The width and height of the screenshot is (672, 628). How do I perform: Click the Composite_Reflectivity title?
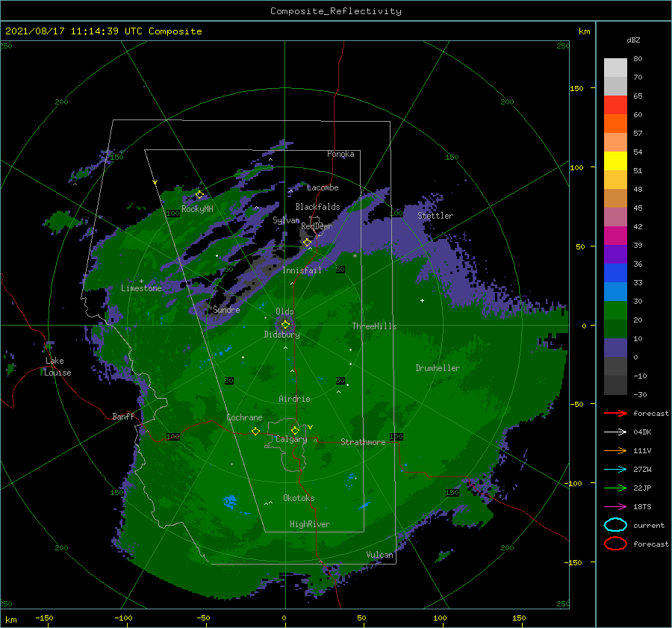pyautogui.click(x=335, y=11)
